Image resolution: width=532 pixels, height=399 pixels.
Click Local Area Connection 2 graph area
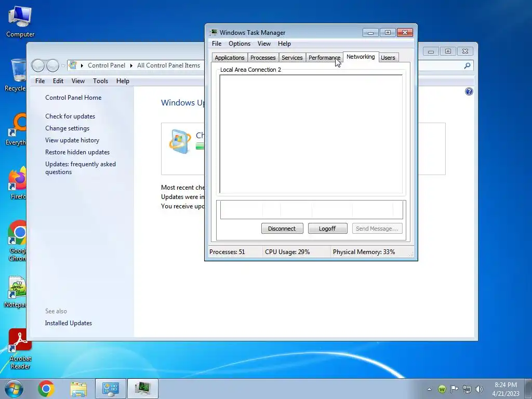pyautogui.click(x=311, y=134)
